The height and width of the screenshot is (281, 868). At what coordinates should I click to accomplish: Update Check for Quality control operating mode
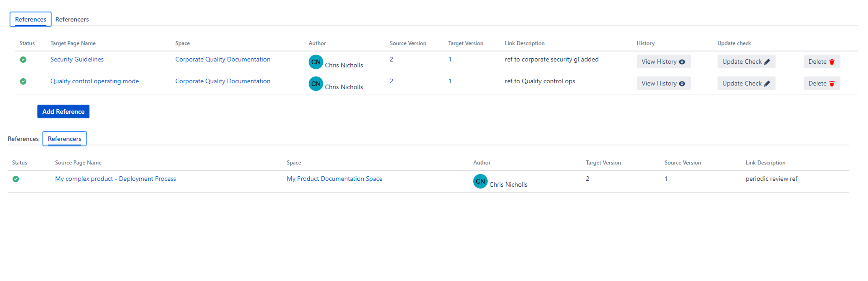coord(746,83)
